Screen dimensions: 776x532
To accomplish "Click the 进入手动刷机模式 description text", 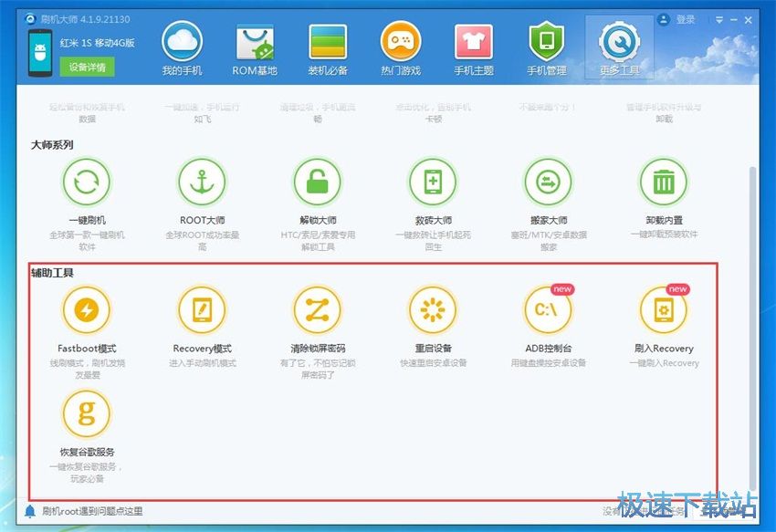I will (x=203, y=363).
